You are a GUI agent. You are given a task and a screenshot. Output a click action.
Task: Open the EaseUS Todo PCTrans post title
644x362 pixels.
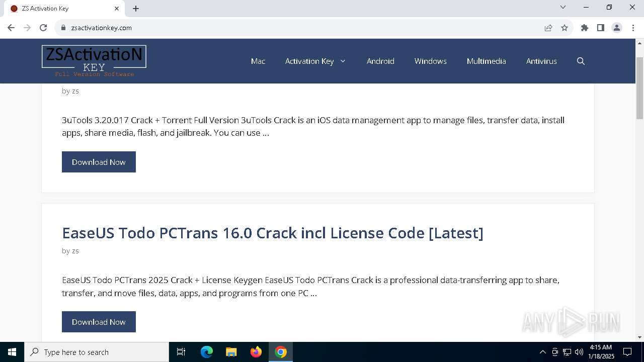[x=273, y=233]
